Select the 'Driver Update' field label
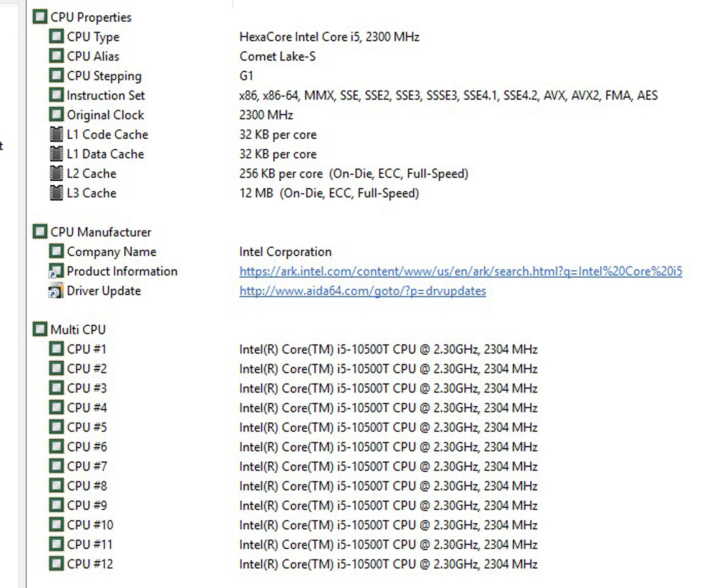Screen dimensions: 707x588 (104, 291)
